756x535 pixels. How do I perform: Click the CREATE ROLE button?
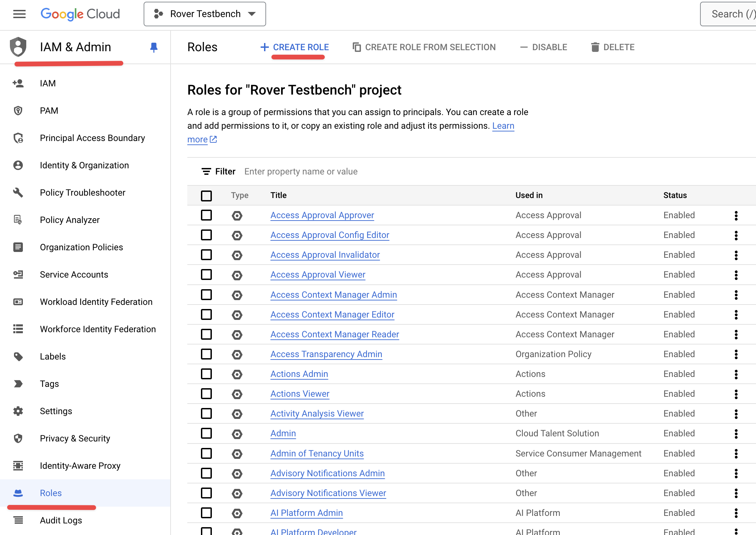(294, 47)
